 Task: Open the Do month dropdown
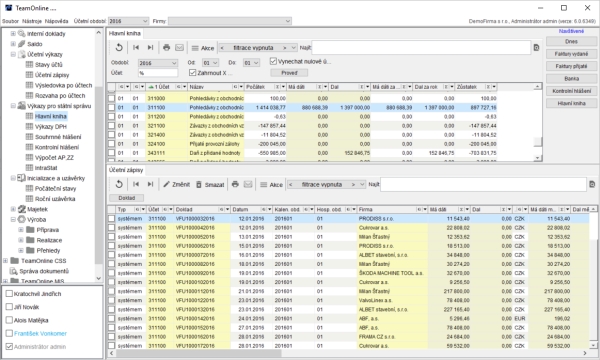[251, 63]
